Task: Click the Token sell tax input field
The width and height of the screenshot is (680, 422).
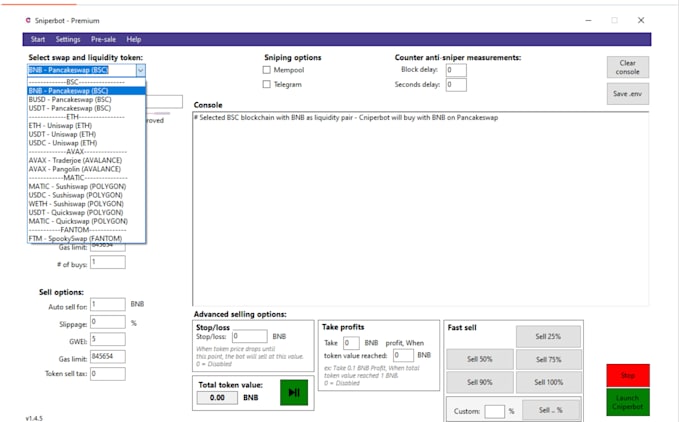Action: pyautogui.click(x=108, y=374)
